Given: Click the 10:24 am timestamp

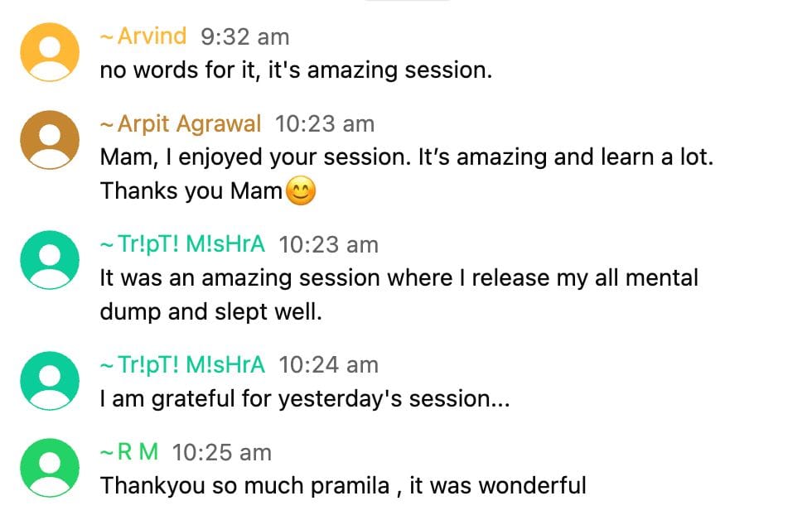Looking at the screenshot, I should (328, 364).
